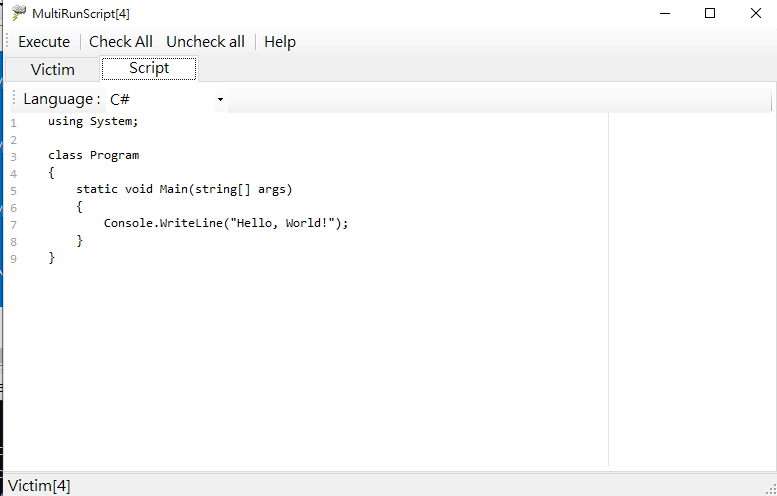Click the 'class Program' code line
Image resolution: width=777 pixels, height=496 pixels.
point(93,155)
